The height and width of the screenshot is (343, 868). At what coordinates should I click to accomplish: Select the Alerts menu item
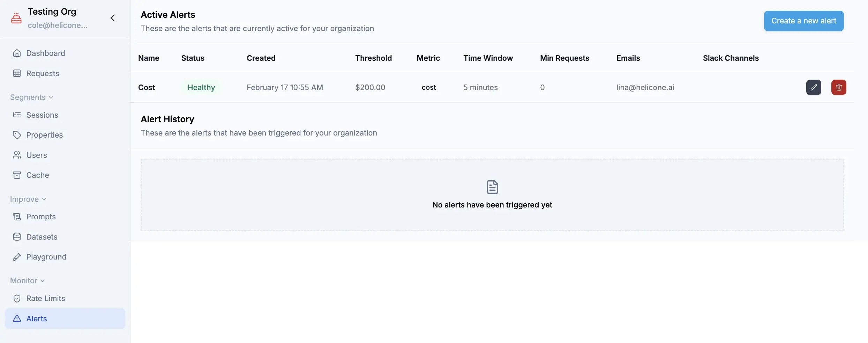[65, 319]
